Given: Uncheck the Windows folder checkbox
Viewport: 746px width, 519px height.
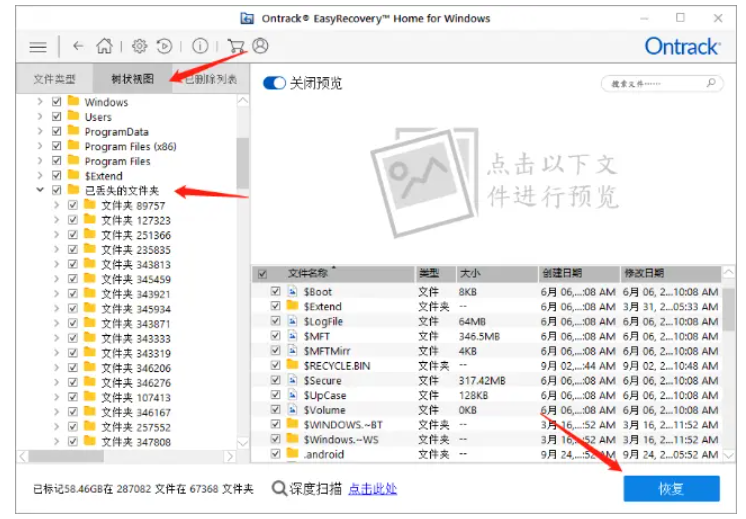Looking at the screenshot, I should pos(57,101).
